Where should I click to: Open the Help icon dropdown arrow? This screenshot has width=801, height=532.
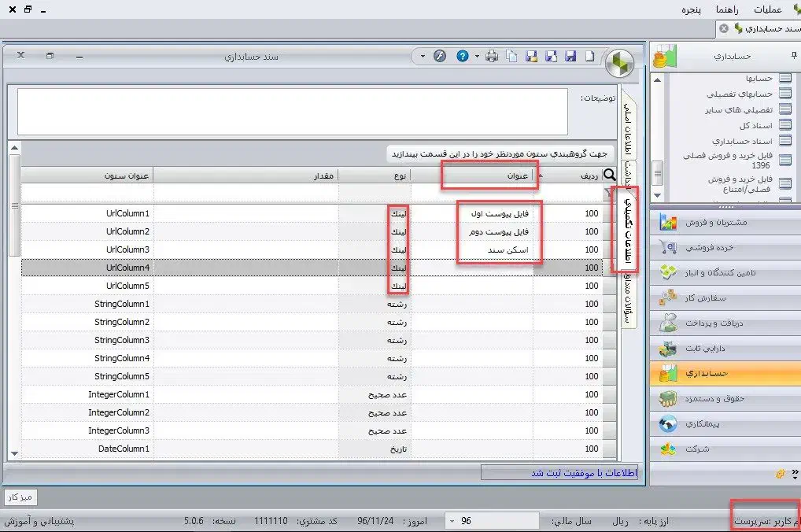[476, 57]
